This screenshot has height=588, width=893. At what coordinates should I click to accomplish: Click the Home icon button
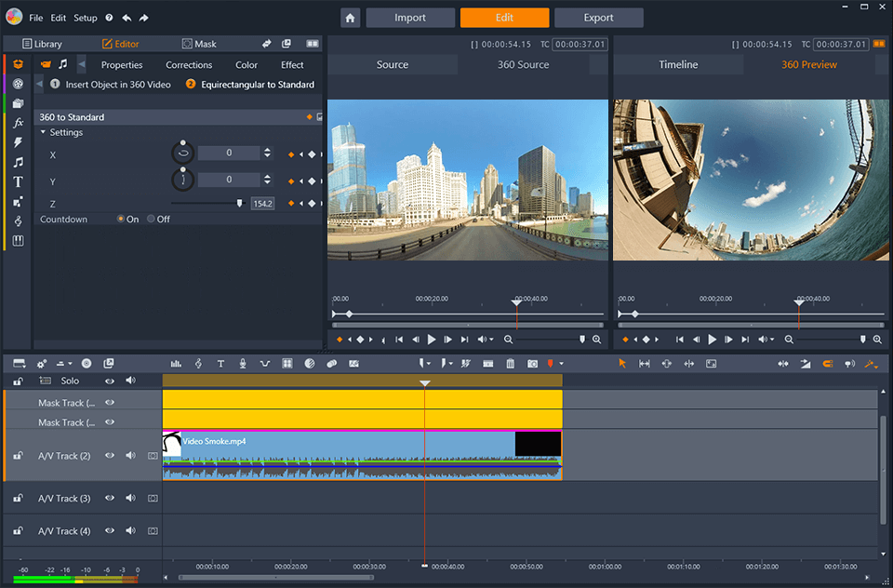(350, 18)
